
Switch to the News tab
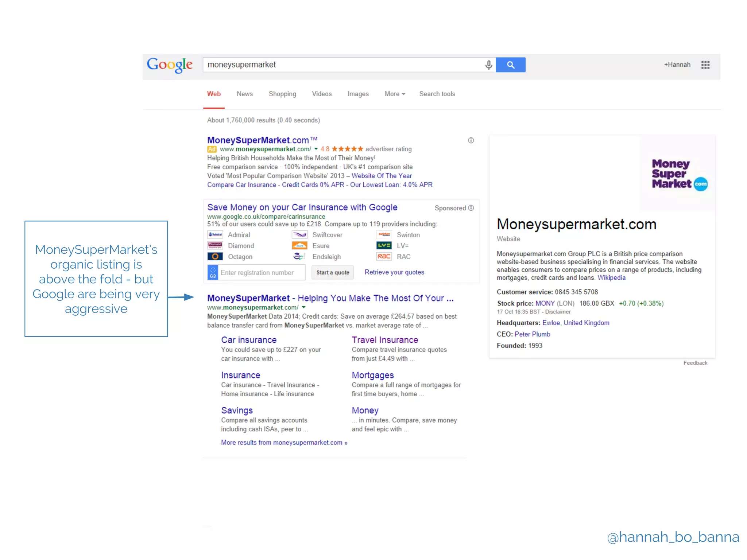244,94
